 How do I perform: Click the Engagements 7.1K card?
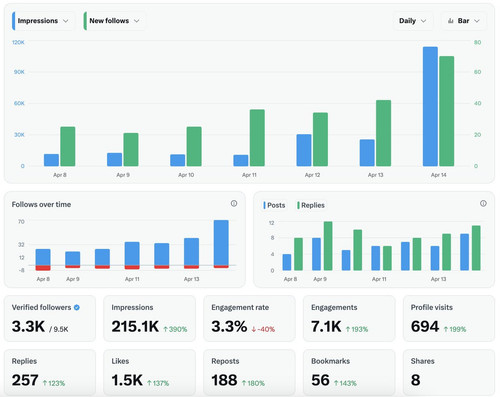(x=349, y=318)
